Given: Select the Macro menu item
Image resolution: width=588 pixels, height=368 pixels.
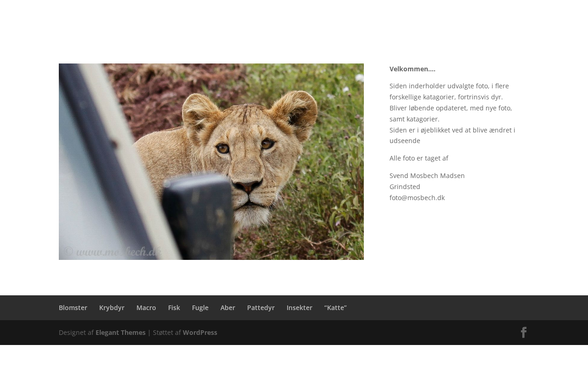Looking at the screenshot, I should (146, 308).
